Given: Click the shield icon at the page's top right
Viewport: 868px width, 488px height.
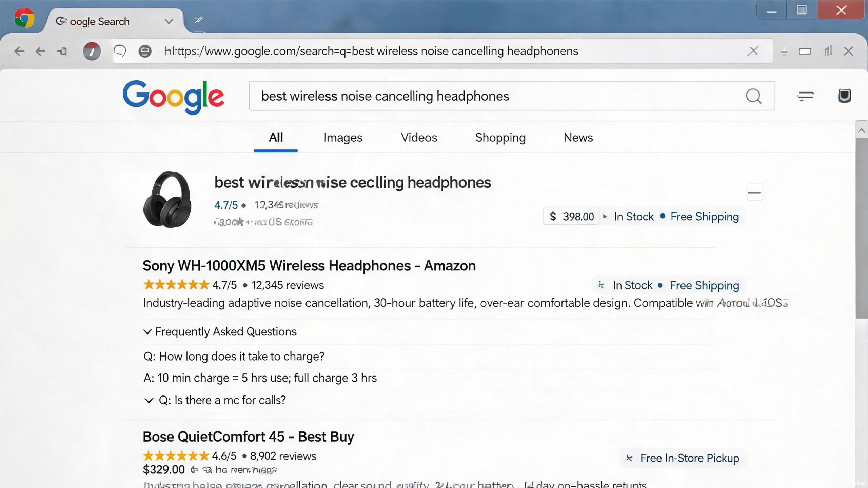Looking at the screenshot, I should (x=844, y=96).
